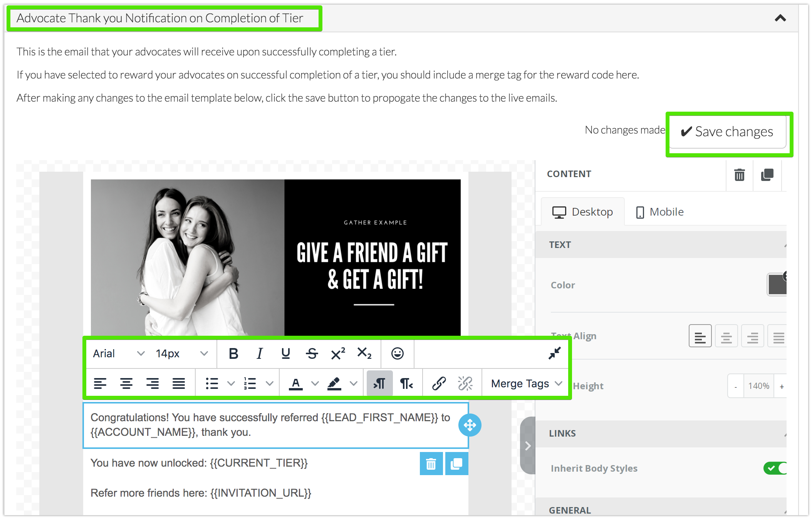Click the strikethrough formatting icon

(312, 353)
